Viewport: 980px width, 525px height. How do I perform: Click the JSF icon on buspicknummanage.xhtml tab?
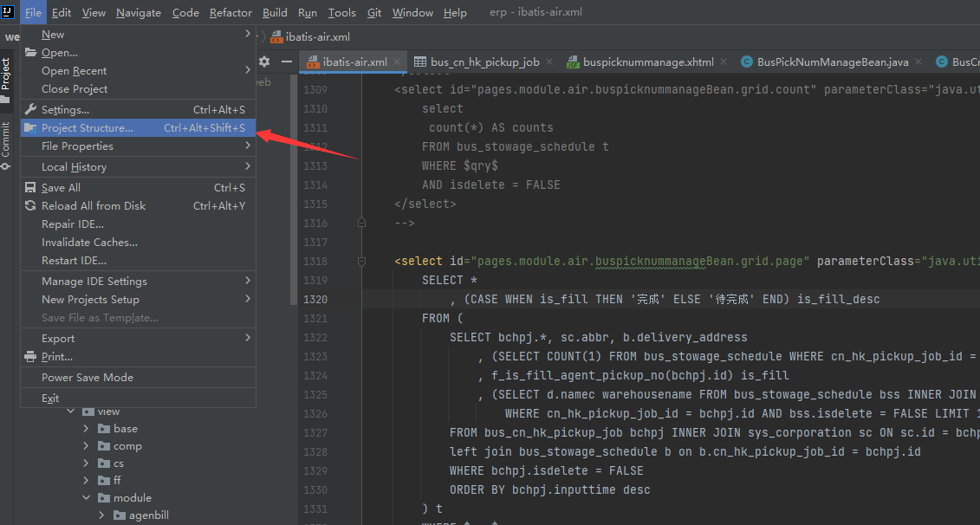(573, 62)
